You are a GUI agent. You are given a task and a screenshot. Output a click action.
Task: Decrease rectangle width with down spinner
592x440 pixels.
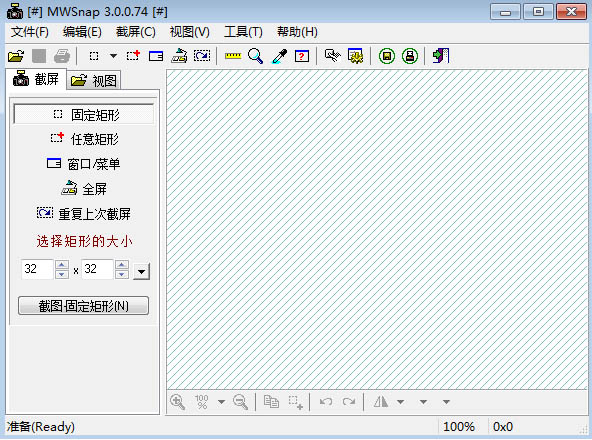pos(62,275)
